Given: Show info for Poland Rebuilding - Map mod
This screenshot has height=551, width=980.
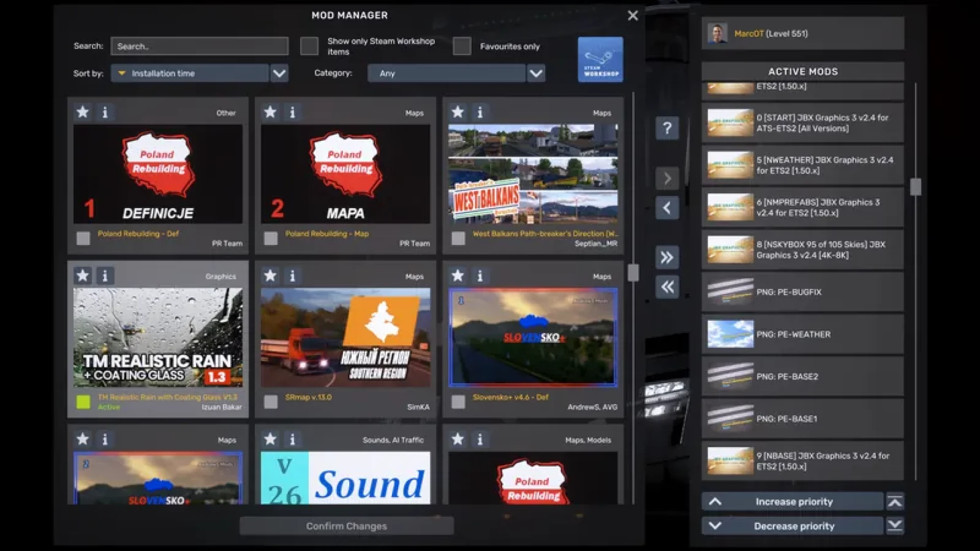Looking at the screenshot, I should pos(292,112).
